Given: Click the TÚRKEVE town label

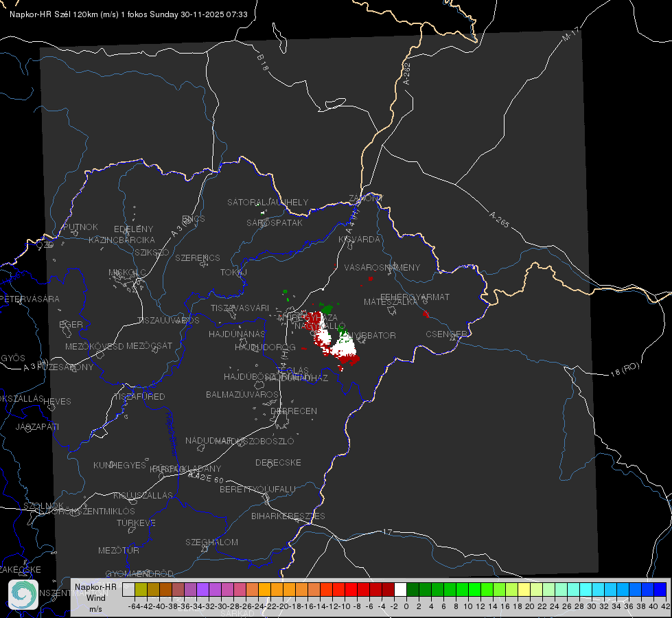Looking at the screenshot, I should coord(136,523).
